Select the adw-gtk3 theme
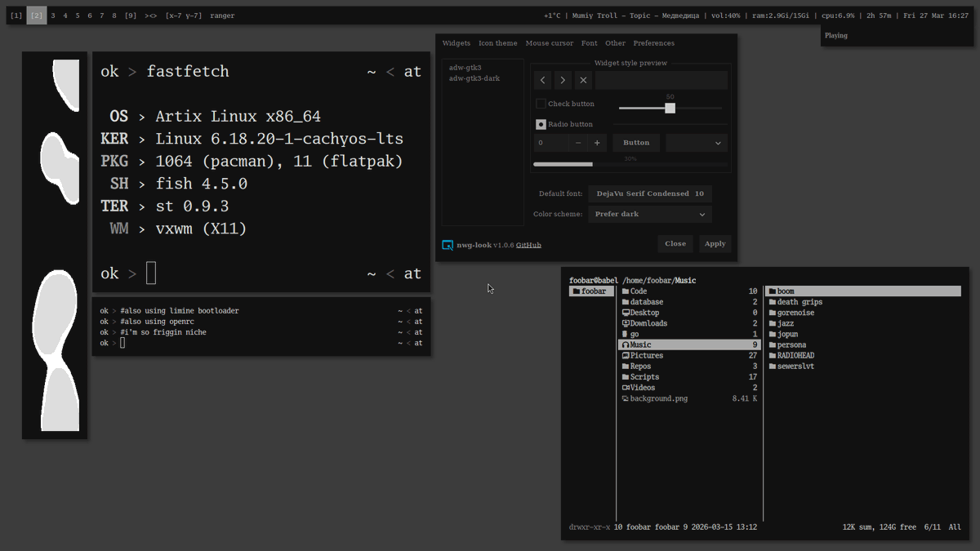The image size is (980, 551). tap(465, 68)
